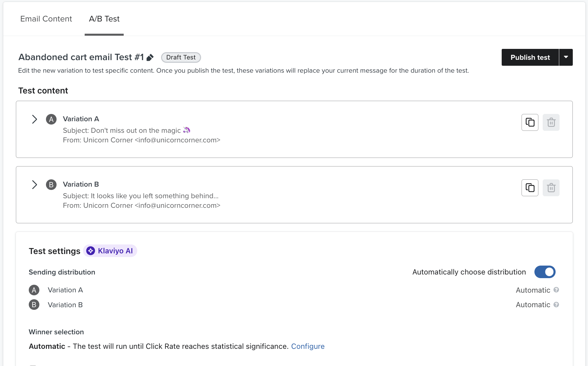Viewport: 588px width, 366px height.
Task: Duplicate Variation B with copy icon
Action: click(x=530, y=188)
